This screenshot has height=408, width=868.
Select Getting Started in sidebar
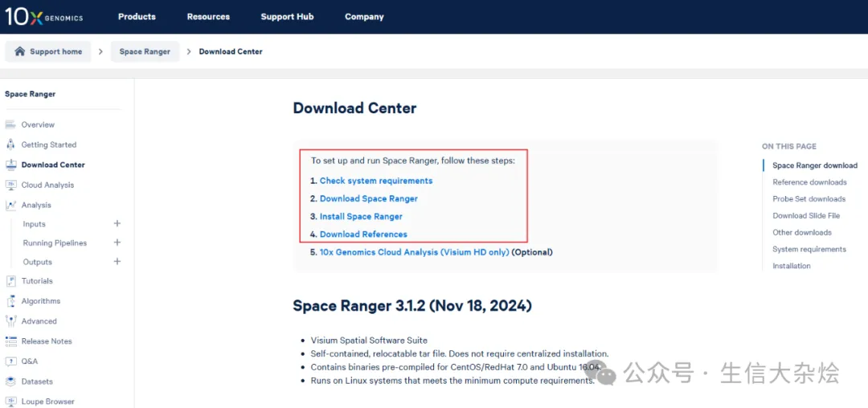coord(49,145)
